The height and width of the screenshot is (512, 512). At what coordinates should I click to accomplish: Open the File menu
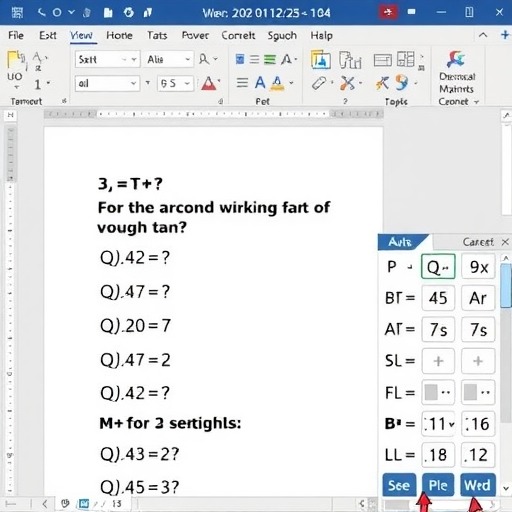point(16,35)
